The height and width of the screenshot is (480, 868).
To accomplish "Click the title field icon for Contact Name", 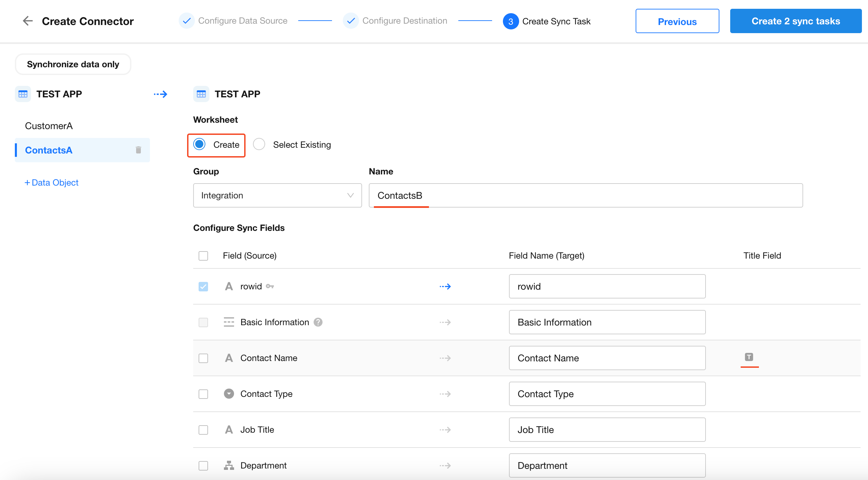I will pos(749,357).
